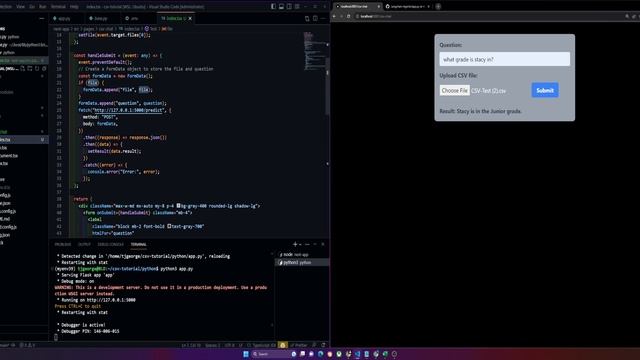Open the Run menu in VS Code
The width and height of the screenshot is (640, 360).
click(x=42, y=7)
